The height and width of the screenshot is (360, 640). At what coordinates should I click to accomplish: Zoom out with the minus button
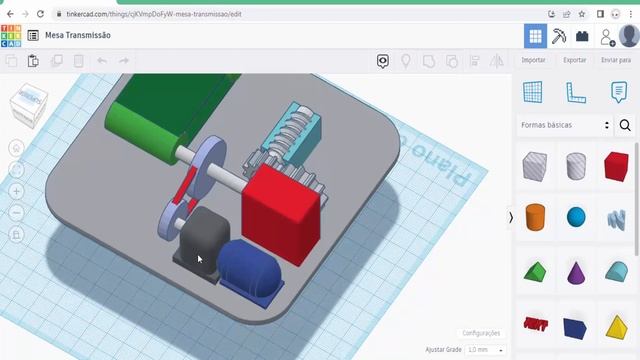click(x=16, y=213)
